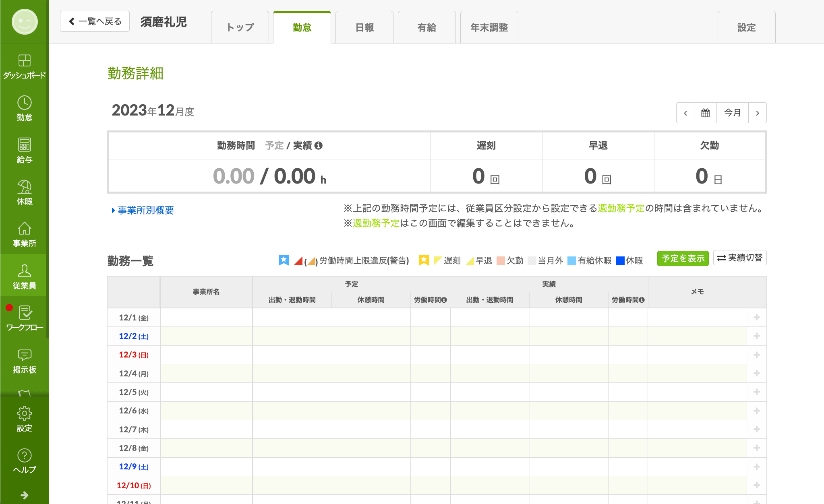Click plus icon on 12/9 (土) row
The height and width of the screenshot is (504, 824).
(756, 467)
